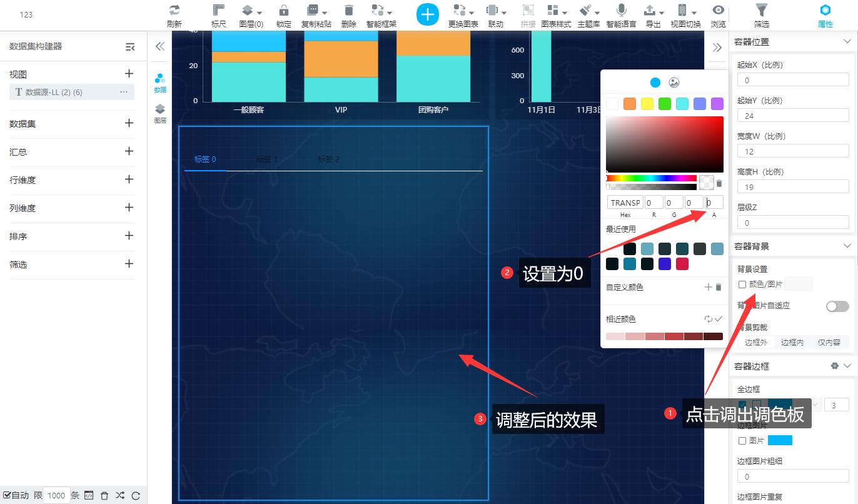The height and width of the screenshot is (504, 858).
Task: Check the 图片 checkbox under 容器边框
Action: (743, 440)
